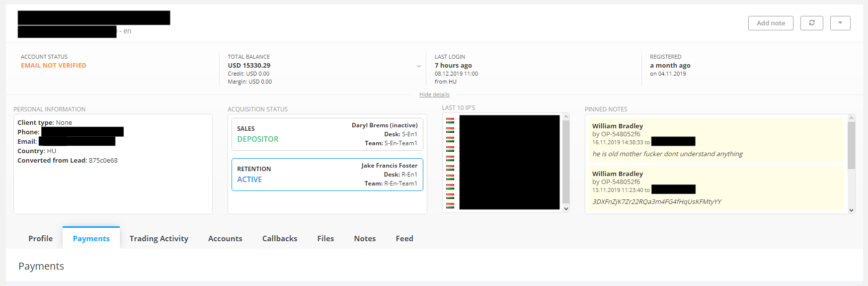Open the pinned note dated 13.11.2019
Screen dimensions: 868x286
click(716, 188)
